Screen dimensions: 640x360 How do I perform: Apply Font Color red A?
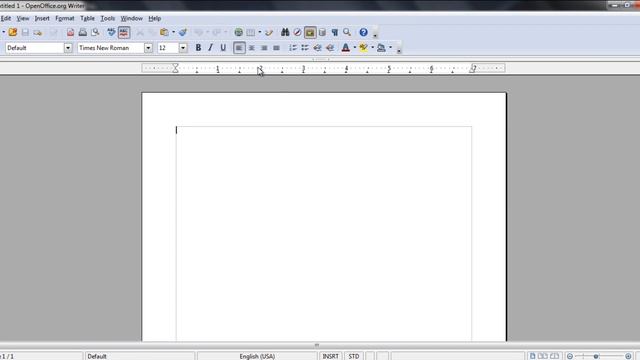[346, 48]
